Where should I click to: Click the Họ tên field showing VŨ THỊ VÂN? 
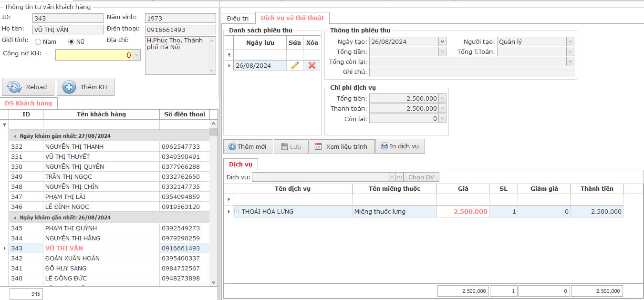(x=68, y=30)
